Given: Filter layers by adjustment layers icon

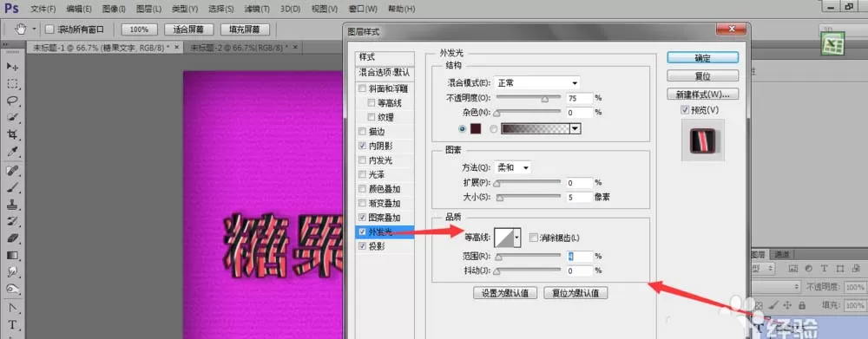Looking at the screenshot, I should pos(808,268).
